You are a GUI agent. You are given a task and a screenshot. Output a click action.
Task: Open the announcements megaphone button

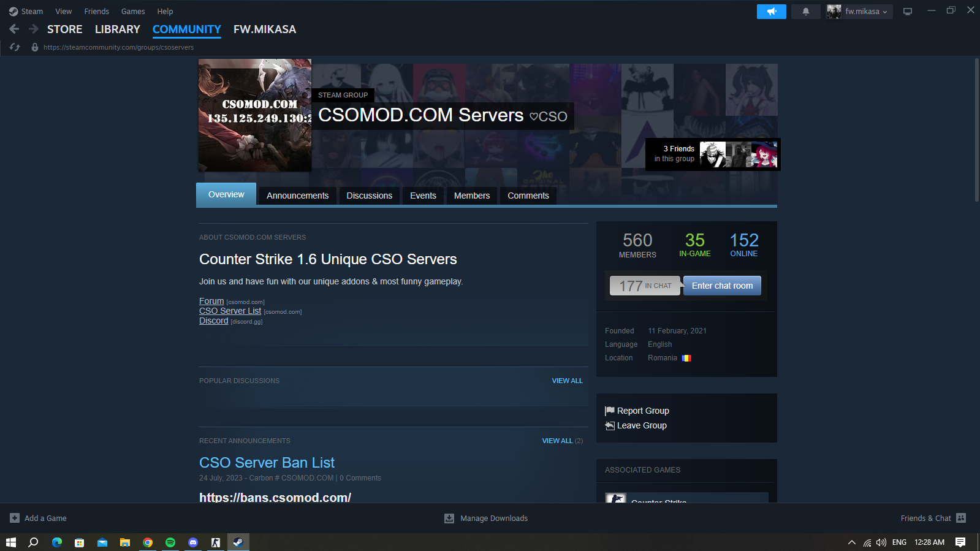[771, 12]
